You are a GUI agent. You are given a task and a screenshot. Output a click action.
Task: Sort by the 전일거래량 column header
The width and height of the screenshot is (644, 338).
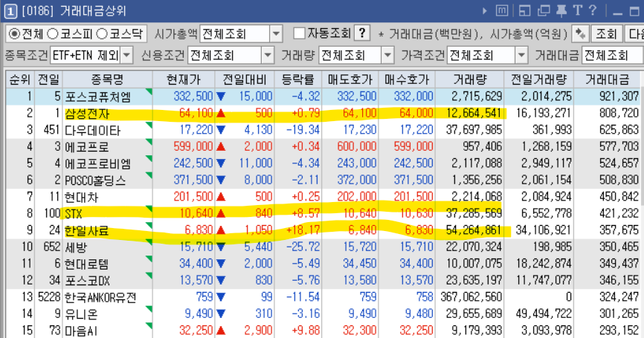pyautogui.click(x=539, y=79)
